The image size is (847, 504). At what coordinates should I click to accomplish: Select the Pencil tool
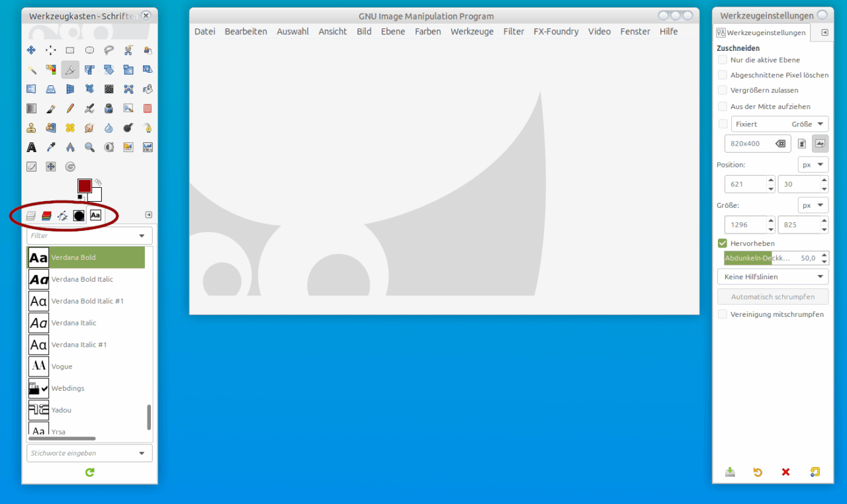[70, 108]
